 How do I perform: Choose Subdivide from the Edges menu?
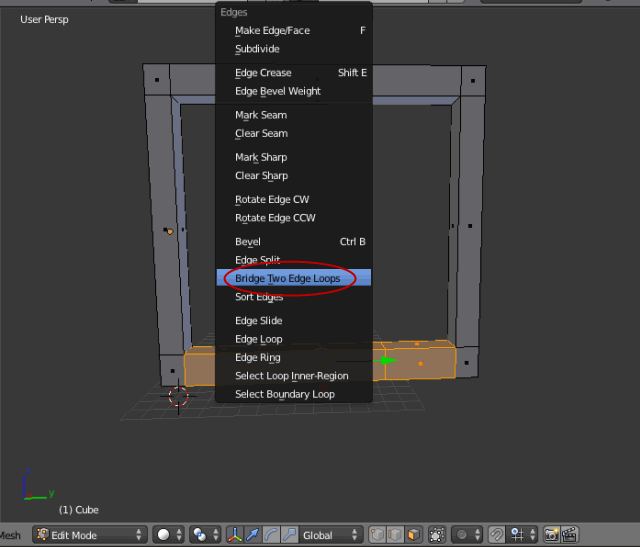[x=293, y=49]
